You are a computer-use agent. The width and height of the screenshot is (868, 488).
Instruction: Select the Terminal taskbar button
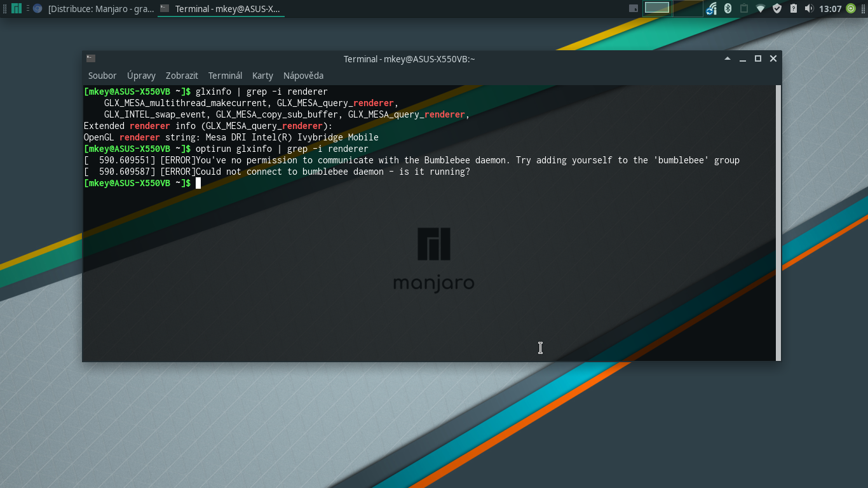(220, 8)
